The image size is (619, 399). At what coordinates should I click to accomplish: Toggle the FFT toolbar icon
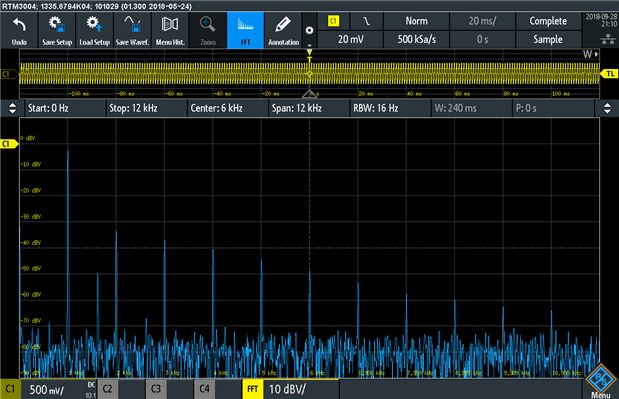(x=246, y=30)
